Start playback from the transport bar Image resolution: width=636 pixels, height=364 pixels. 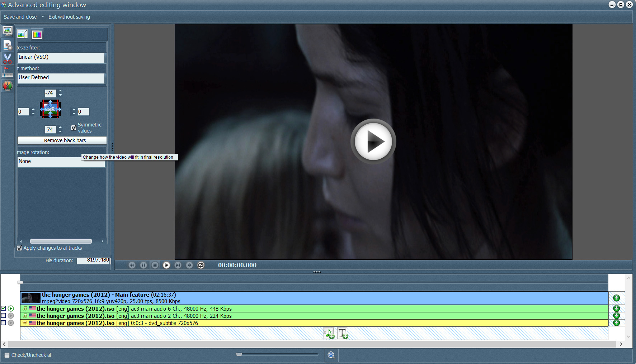166,265
